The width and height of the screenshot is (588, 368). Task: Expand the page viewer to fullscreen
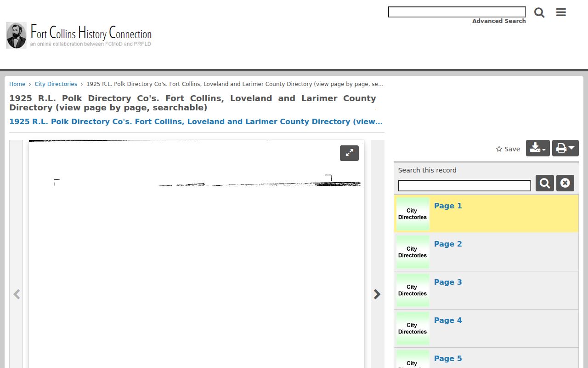(x=349, y=153)
